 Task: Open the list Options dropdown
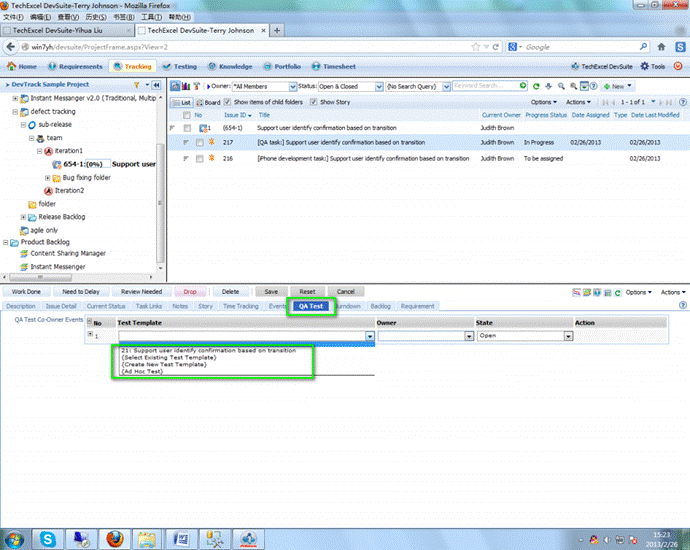[543, 102]
